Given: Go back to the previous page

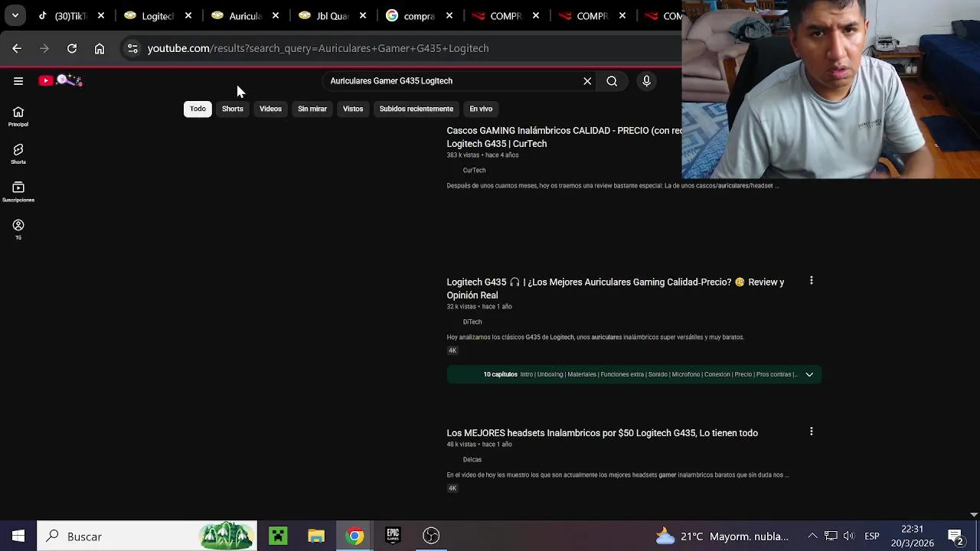Looking at the screenshot, I should pos(17,48).
